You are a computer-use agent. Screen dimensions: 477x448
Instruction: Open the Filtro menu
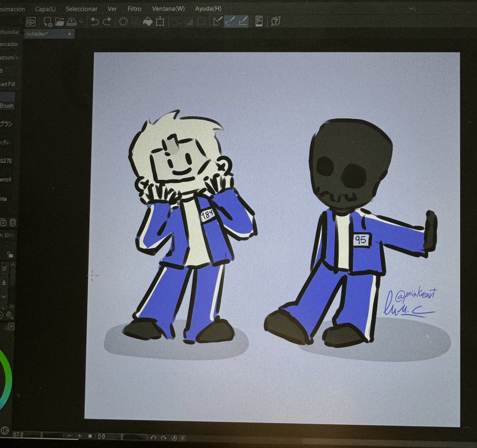pos(135,9)
